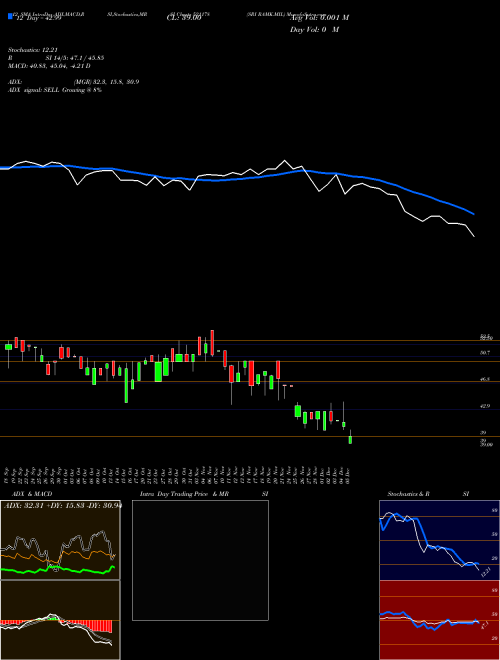500x660 pixels.
Task: Click the blue Stochastics chart panel
Action: (439, 540)
